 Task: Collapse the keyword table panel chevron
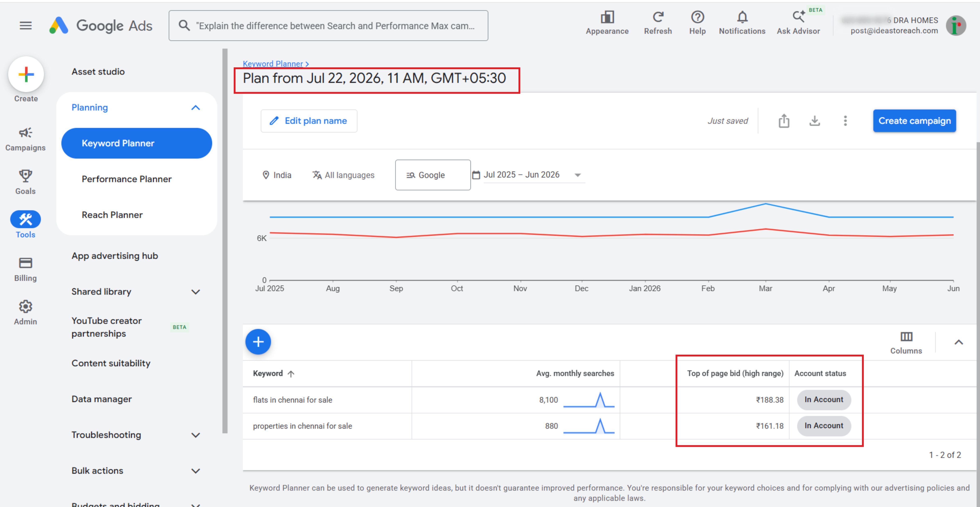959,342
